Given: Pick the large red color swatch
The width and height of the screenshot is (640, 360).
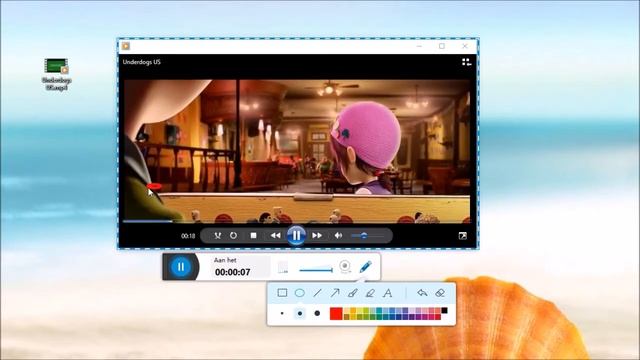Looking at the screenshot, I should pos(336,313).
